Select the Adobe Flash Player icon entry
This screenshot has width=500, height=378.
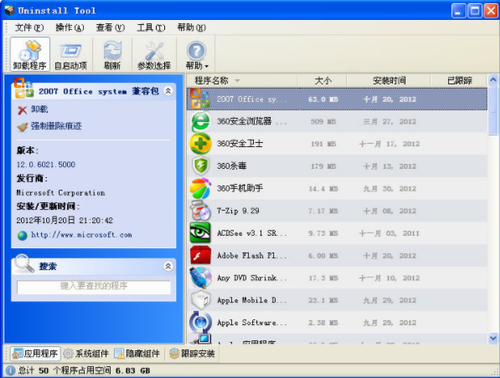point(200,255)
